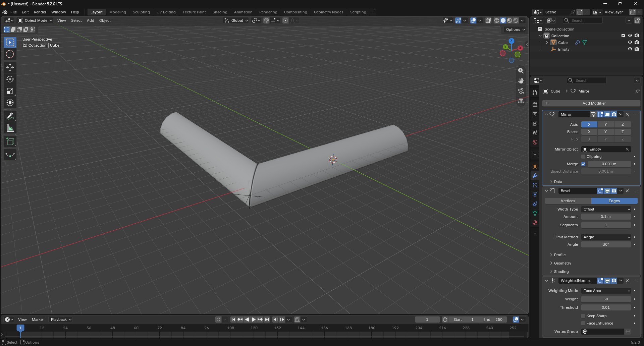Image resolution: width=644 pixels, height=346 pixels.
Task: Select rendered viewport shading mode
Action: 516,20
